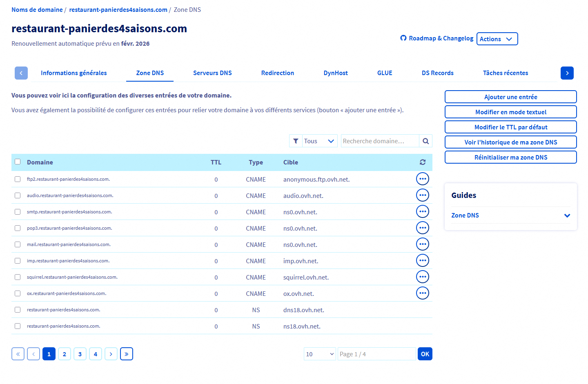Tick checkbox for dns18.ovh.net NS record
Screen dimensions: 588x384
tap(18, 310)
